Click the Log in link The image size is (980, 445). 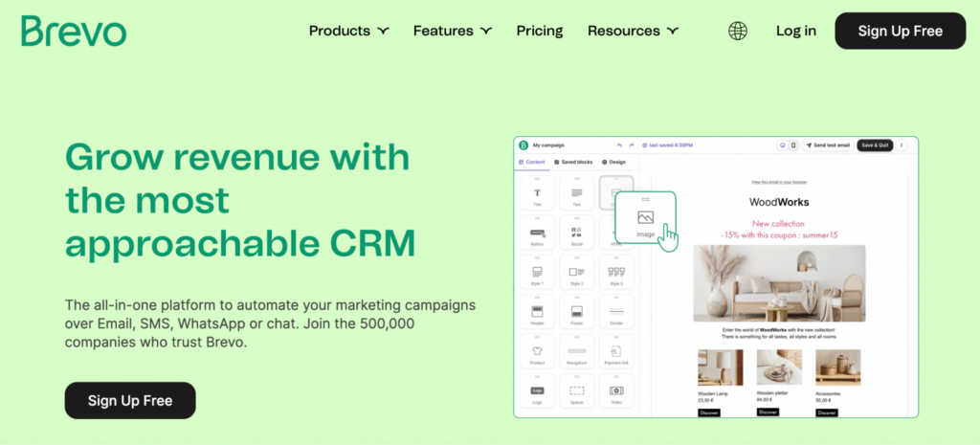pyautogui.click(x=795, y=31)
